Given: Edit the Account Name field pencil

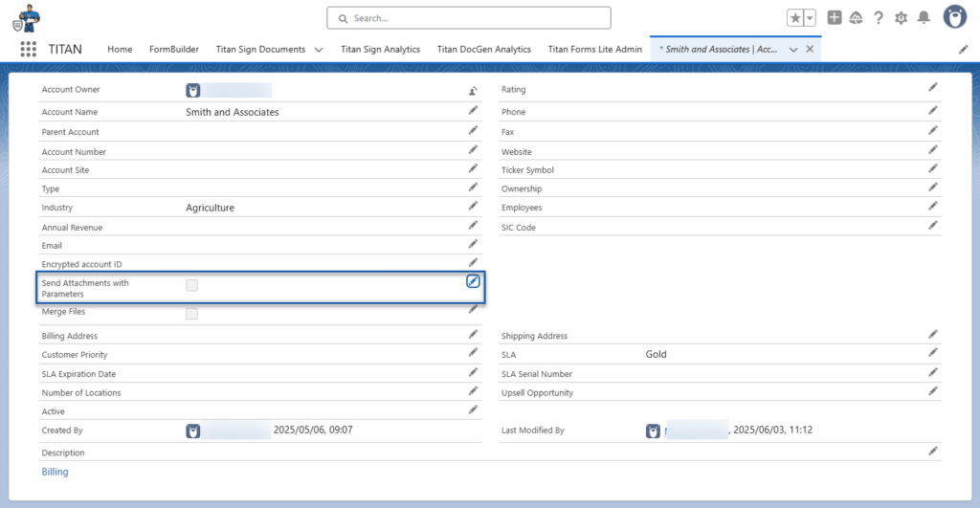Looking at the screenshot, I should coord(473,111).
